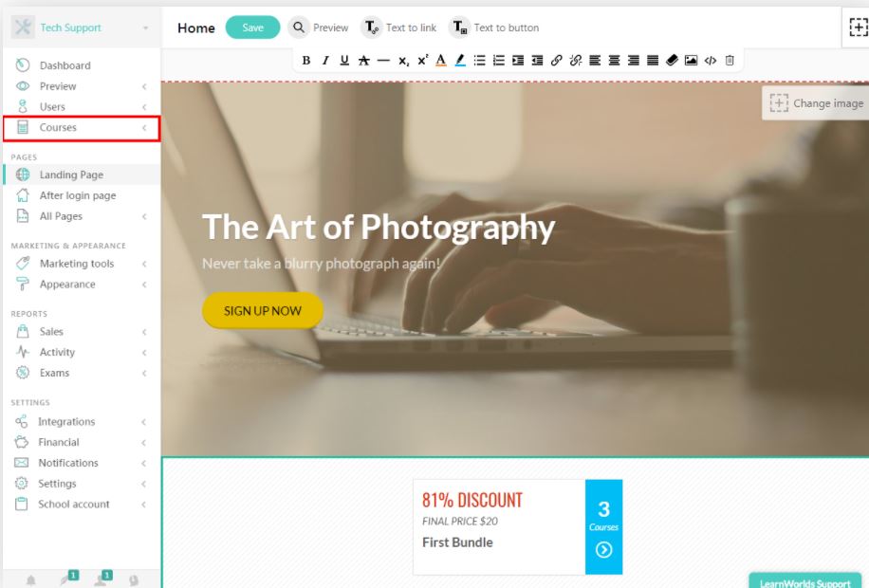Open the Tech Support school dropdown
This screenshot has height=588, width=869.
[82, 28]
